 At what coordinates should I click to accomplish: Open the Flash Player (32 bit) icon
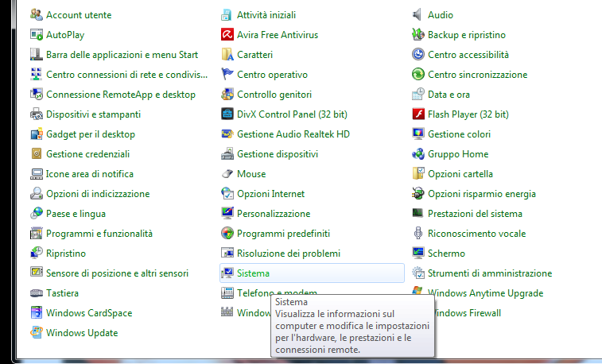(418, 114)
